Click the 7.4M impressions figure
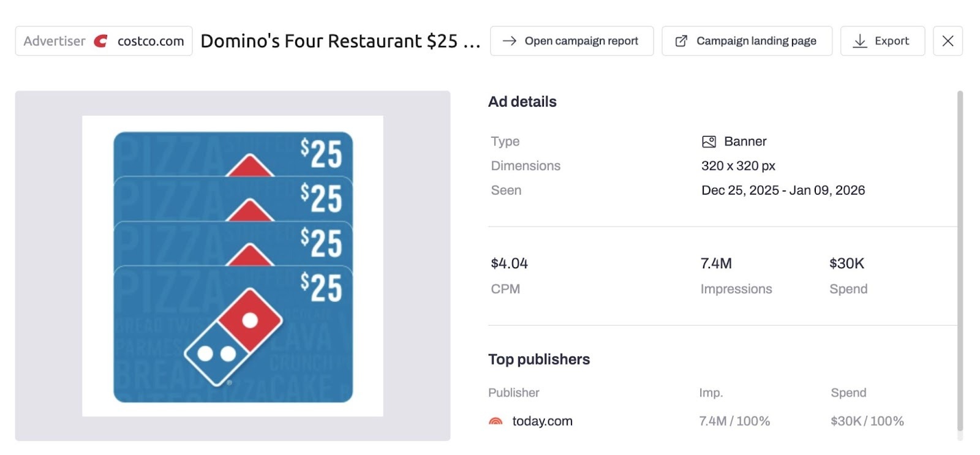Image resolution: width=980 pixels, height=455 pixels. [716, 263]
